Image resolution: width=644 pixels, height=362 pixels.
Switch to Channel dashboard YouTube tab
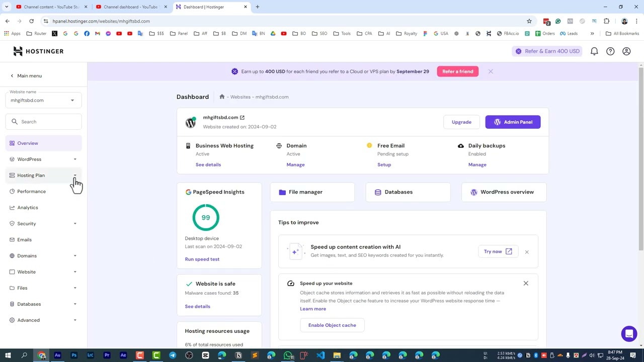[x=131, y=7]
